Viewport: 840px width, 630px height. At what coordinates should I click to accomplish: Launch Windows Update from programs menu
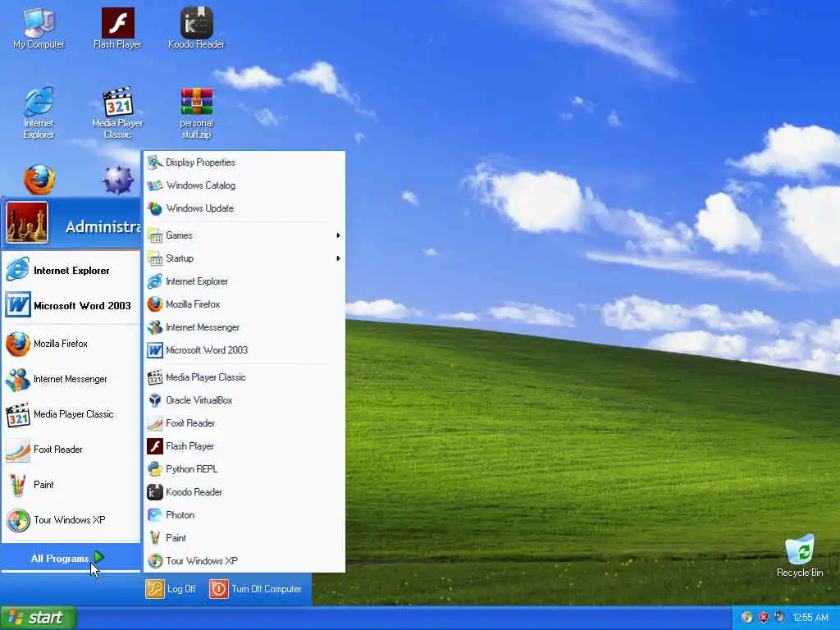[x=244, y=208]
